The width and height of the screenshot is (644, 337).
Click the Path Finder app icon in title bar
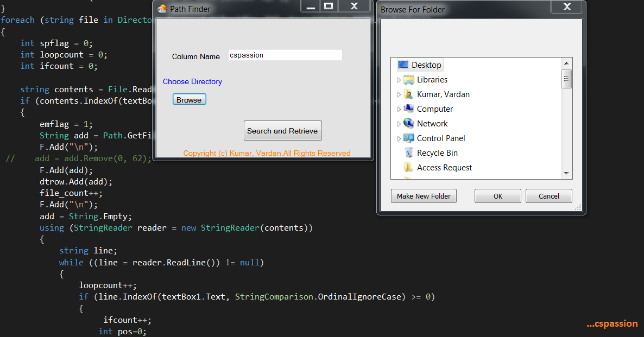coord(162,9)
